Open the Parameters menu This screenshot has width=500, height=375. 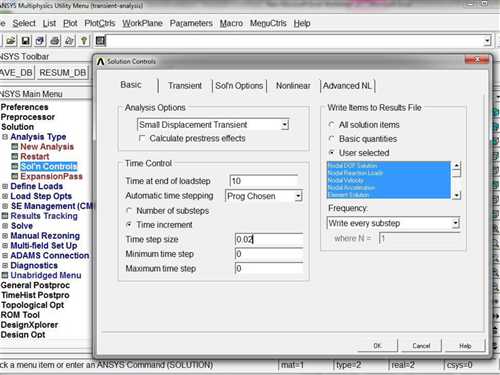click(191, 23)
